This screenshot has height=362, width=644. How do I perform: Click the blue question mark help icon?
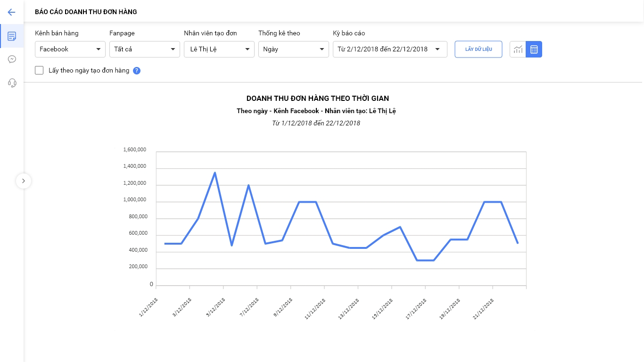tap(137, 71)
